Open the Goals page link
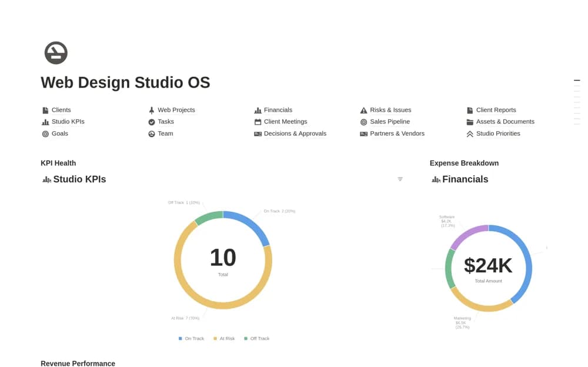The height and width of the screenshot is (367, 588). (60, 134)
